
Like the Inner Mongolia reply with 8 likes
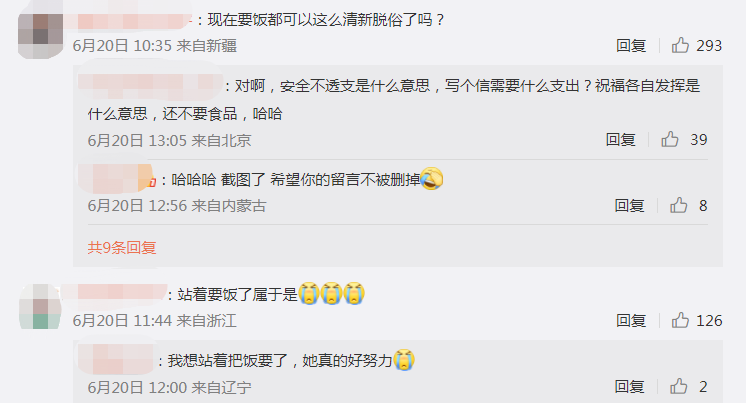pos(678,206)
